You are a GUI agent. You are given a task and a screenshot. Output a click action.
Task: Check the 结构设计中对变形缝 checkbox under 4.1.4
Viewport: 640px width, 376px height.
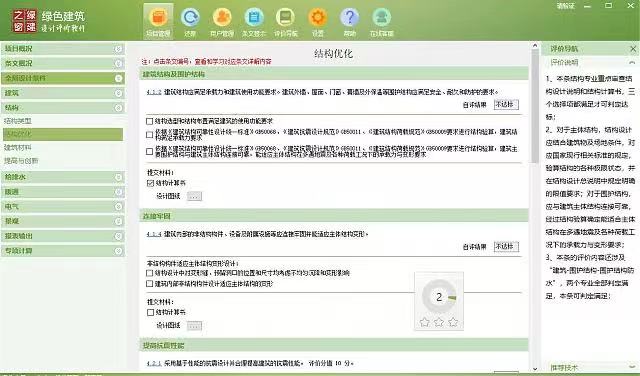pos(149,273)
